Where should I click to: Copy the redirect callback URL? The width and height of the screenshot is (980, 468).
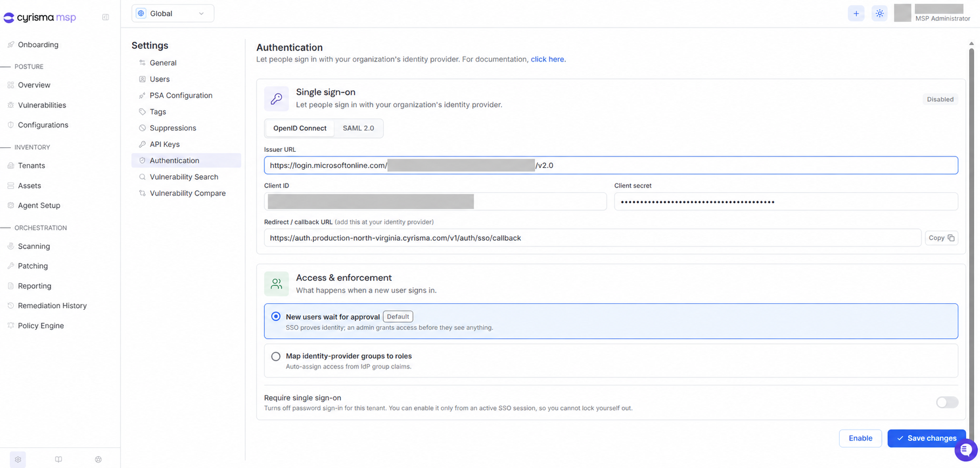942,238
